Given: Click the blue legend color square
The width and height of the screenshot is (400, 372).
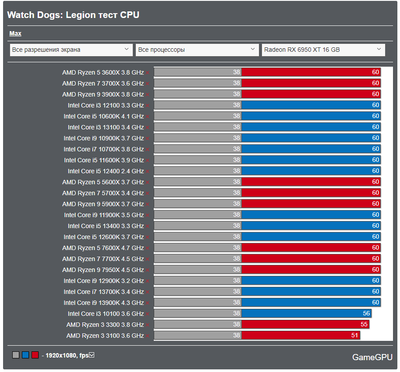Looking at the screenshot, I should tap(25, 355).
